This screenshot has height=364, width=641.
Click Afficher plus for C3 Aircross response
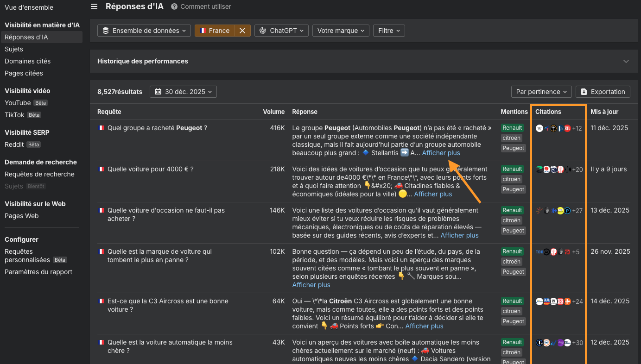coord(424,326)
